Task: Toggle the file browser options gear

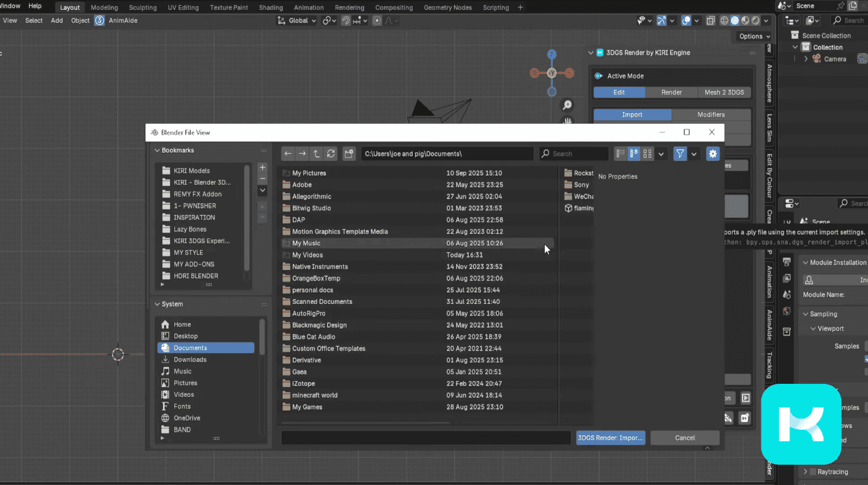Action: click(x=712, y=154)
